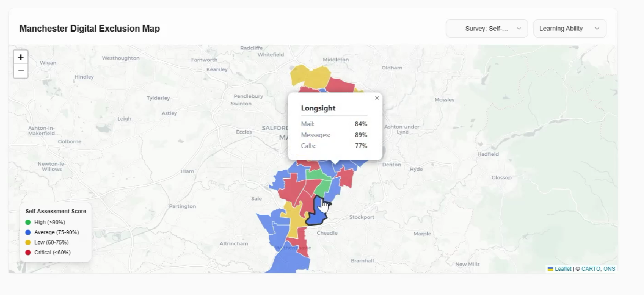
Task: Click the Oldham map label
Action: coord(392,68)
